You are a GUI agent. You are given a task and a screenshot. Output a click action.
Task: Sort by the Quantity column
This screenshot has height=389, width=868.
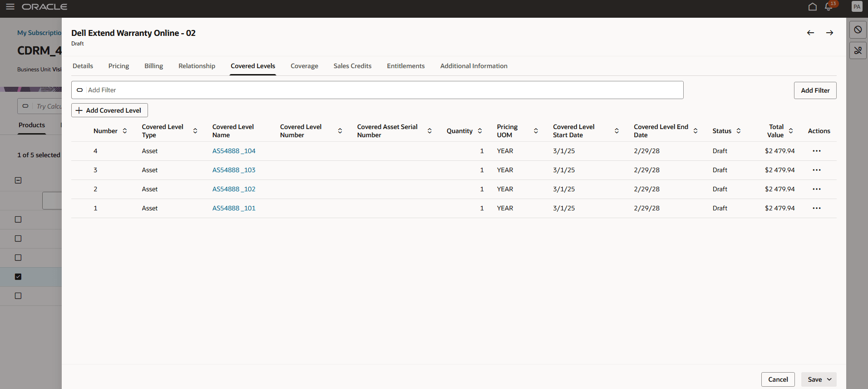(x=480, y=131)
